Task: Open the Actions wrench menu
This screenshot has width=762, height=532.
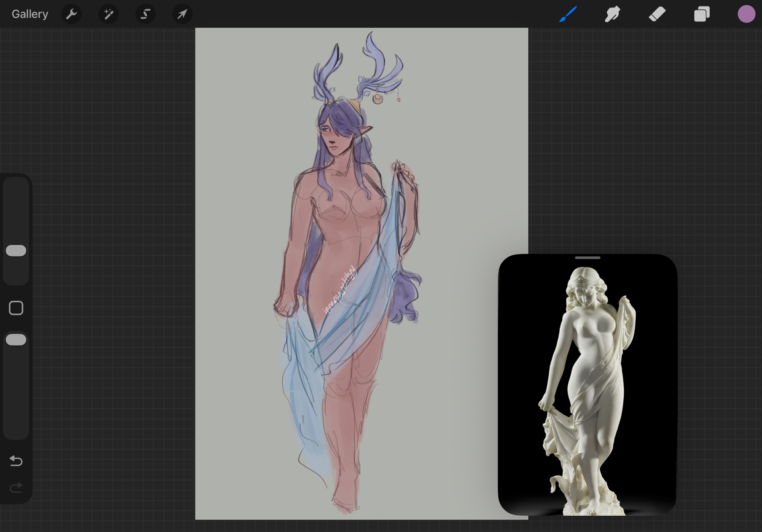Action: (x=71, y=14)
